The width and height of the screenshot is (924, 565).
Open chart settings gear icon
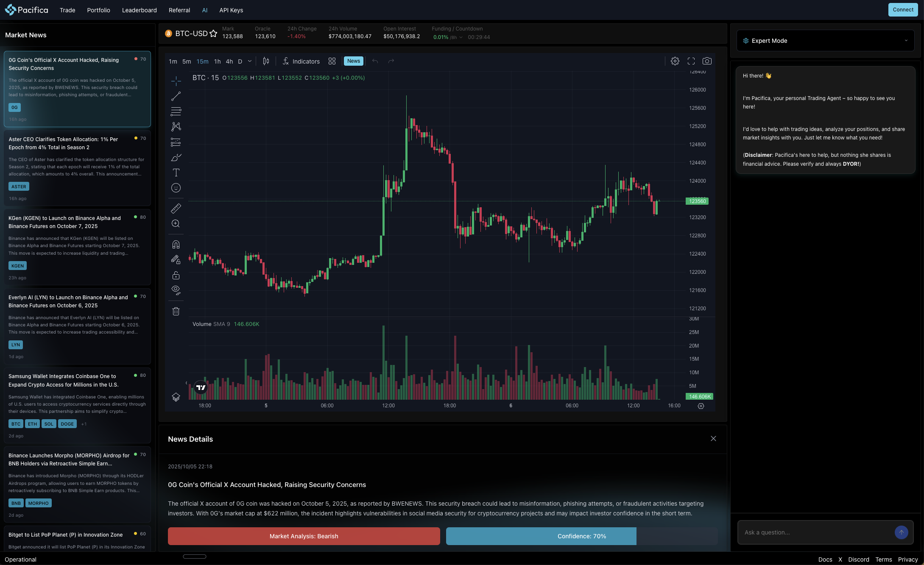(675, 61)
